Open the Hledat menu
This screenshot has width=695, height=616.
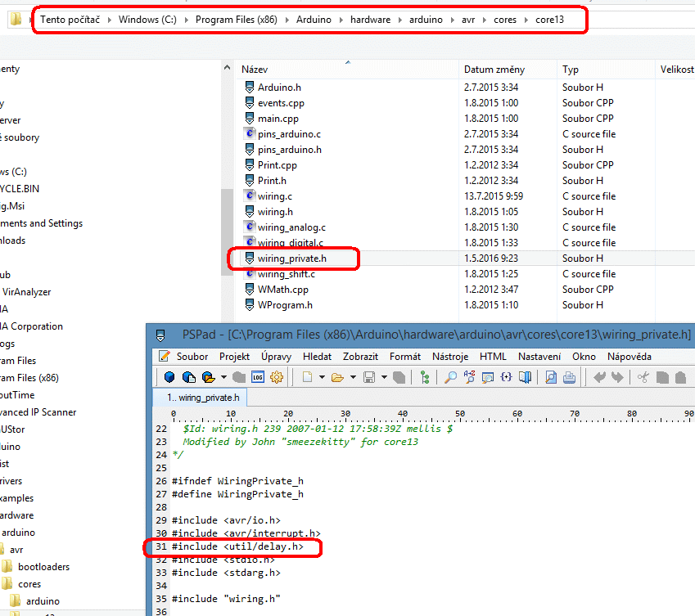tap(318, 357)
